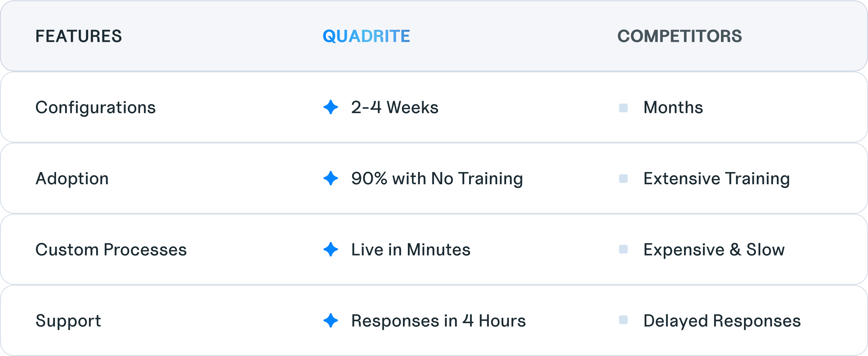Viewport: 868px width, 356px height.
Task: Click the pale square icon beside Extensive Training
Action: point(623,179)
